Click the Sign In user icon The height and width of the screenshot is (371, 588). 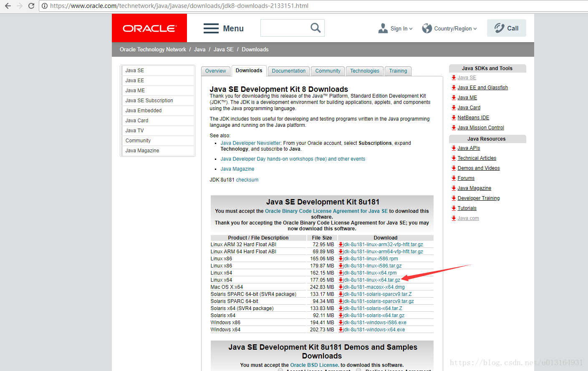[383, 28]
